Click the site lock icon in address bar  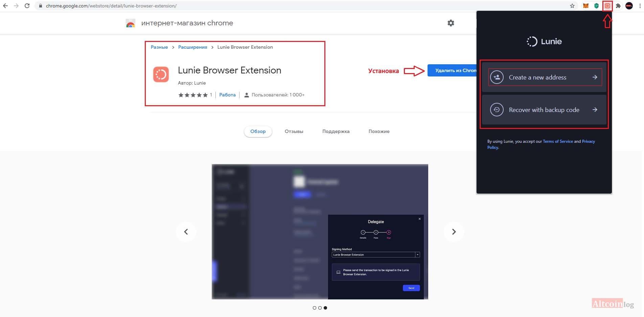pos(40,6)
